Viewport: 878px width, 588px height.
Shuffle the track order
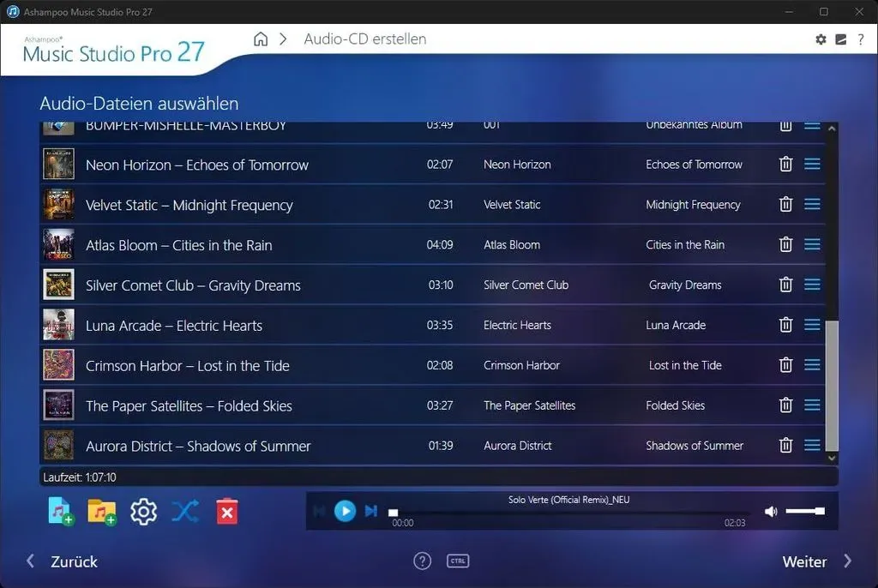[x=185, y=511]
